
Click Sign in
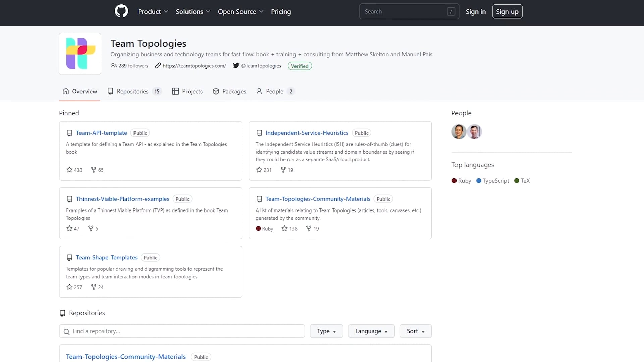coord(476,12)
